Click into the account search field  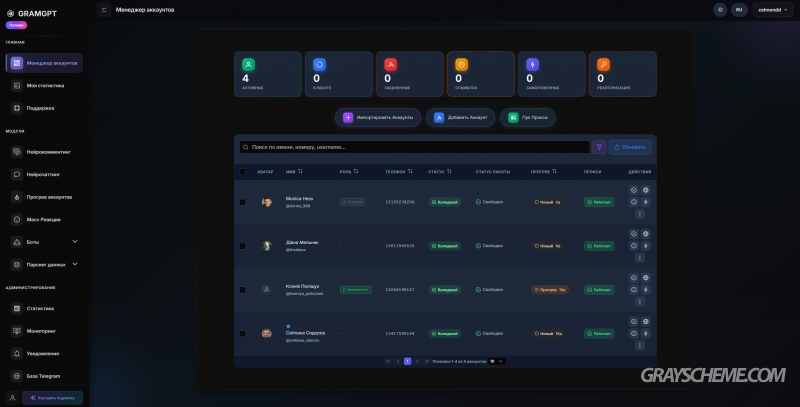[x=414, y=147]
